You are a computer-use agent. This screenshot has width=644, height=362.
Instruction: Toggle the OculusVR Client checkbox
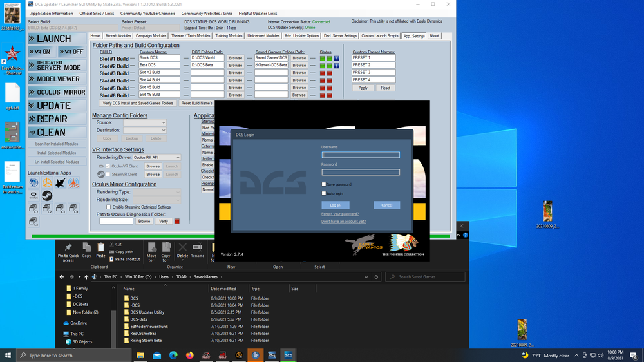pos(108,166)
